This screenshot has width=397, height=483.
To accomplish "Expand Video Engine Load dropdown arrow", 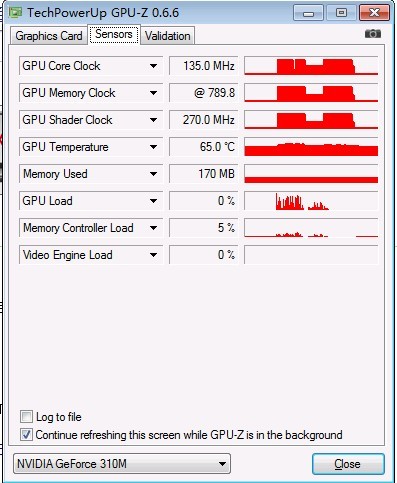I will point(153,255).
